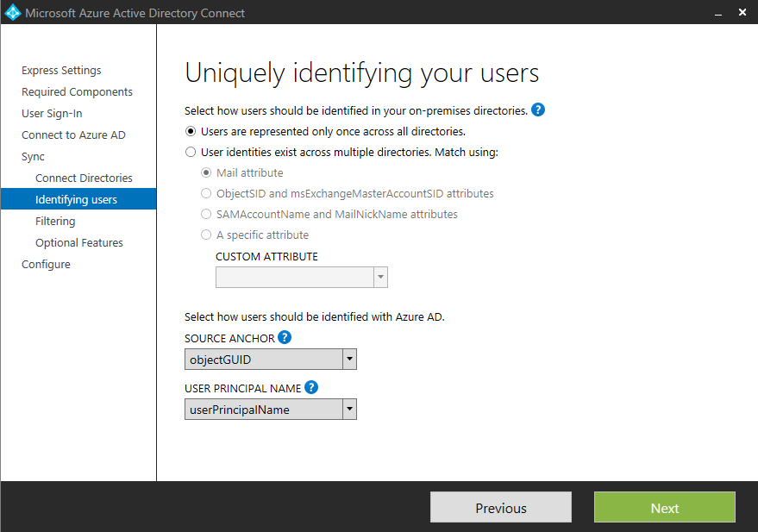Navigate to Optional Features step
Viewport: 758px width, 532px height.
[79, 243]
